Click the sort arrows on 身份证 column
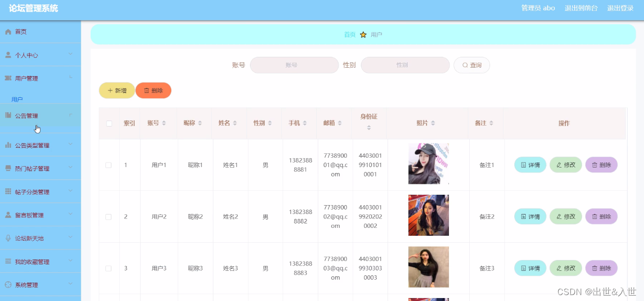 tap(369, 128)
